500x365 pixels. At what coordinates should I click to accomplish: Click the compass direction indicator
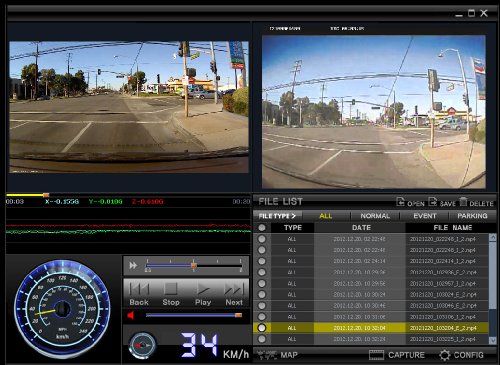click(143, 345)
